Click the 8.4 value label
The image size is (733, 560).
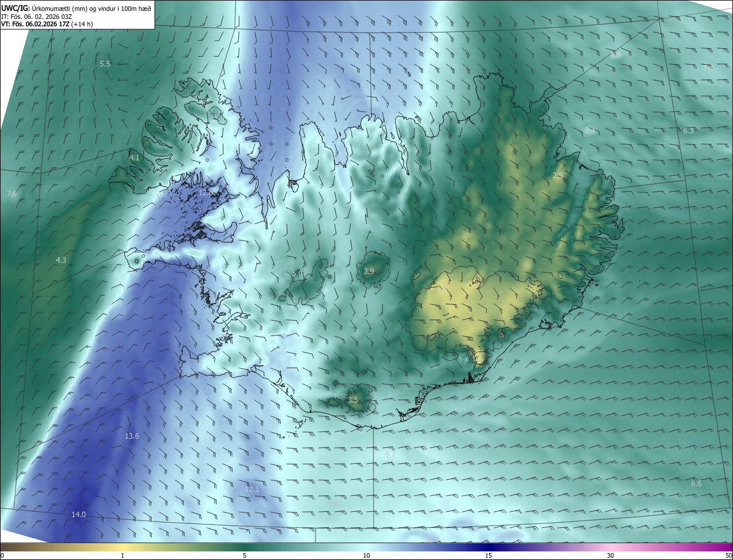coord(589,131)
